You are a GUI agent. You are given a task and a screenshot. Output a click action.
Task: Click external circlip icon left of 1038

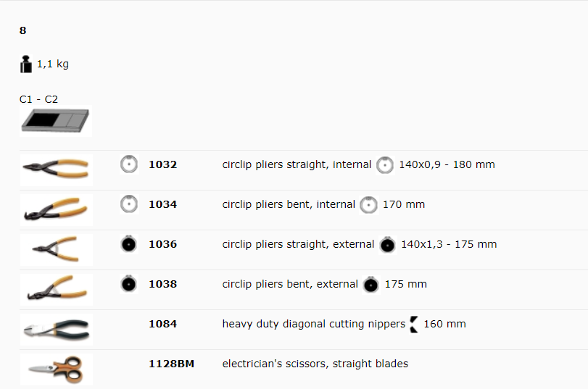(x=129, y=284)
